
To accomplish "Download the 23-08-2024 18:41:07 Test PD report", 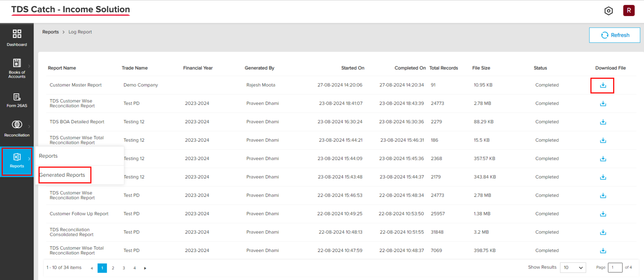I will [x=603, y=104].
